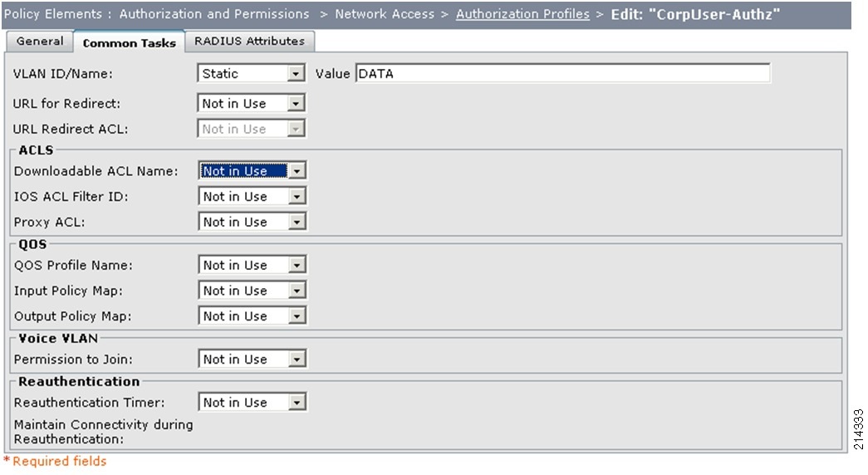Viewport: 868px width, 475px height.
Task: Click the arrow button on the Proxy ACL combo box
Action: 297,222
